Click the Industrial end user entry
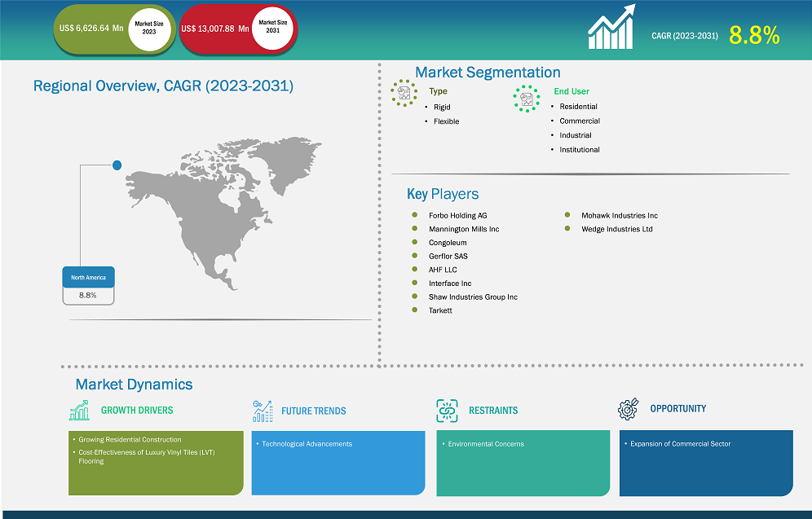This screenshot has width=812, height=519. 575,135
